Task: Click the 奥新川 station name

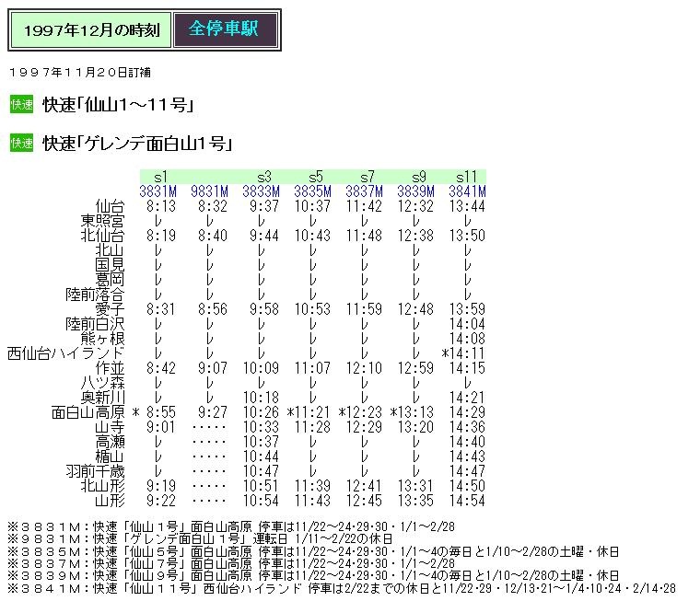Action: [x=102, y=398]
